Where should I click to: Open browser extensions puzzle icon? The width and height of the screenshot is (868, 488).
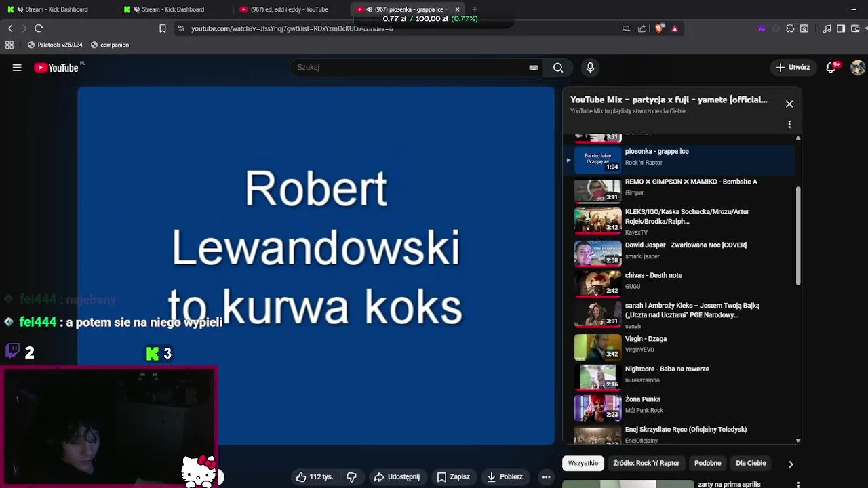click(x=790, y=28)
